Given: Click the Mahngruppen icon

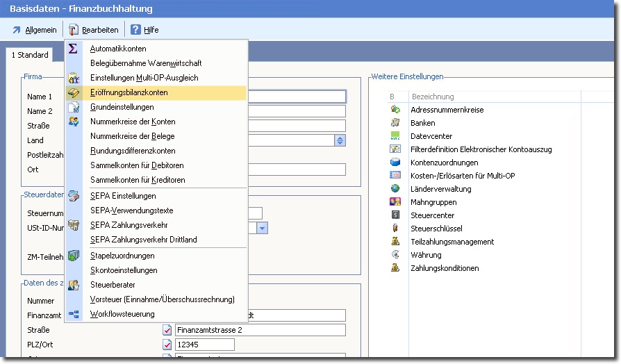Looking at the screenshot, I should [395, 202].
